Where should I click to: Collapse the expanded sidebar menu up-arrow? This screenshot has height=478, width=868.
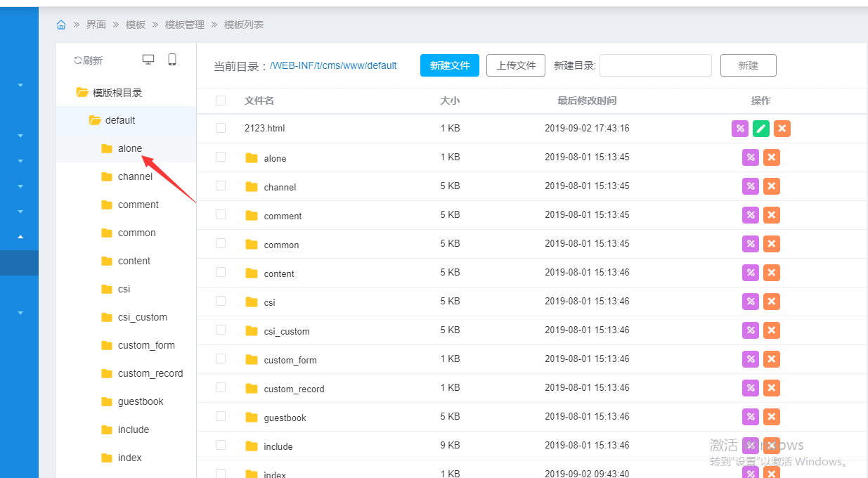coord(20,237)
